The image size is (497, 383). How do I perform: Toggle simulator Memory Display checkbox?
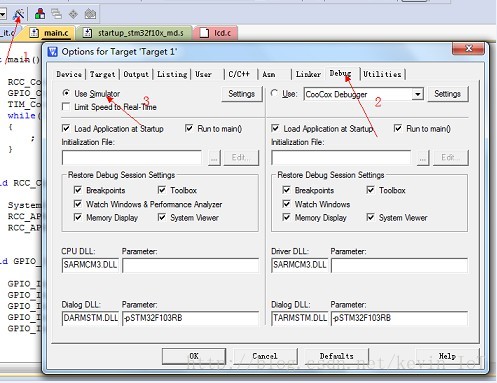pos(78,217)
